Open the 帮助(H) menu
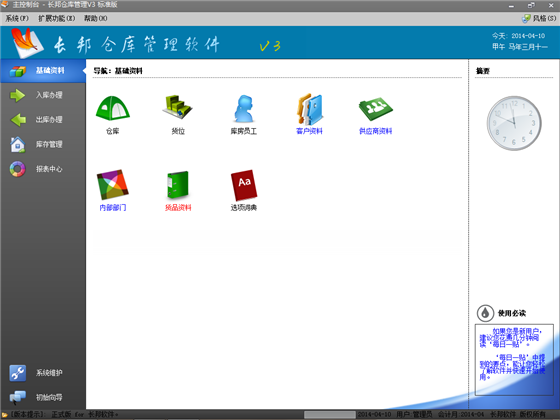Viewport: 560px width, 420px height. [x=95, y=18]
